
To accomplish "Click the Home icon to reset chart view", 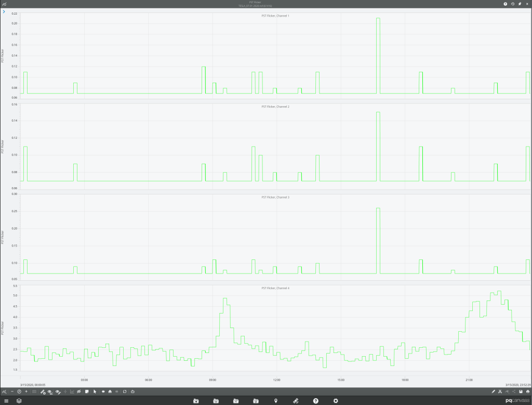I will 110,391.
